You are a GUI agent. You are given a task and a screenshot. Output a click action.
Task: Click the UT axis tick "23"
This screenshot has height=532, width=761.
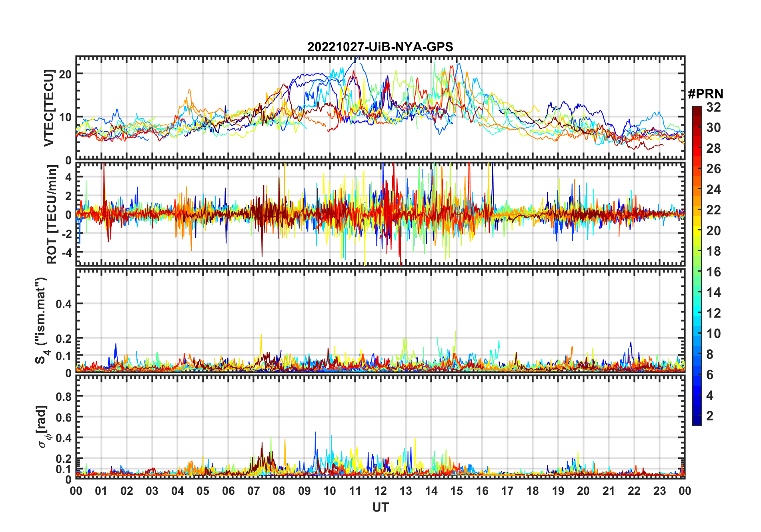659,491
